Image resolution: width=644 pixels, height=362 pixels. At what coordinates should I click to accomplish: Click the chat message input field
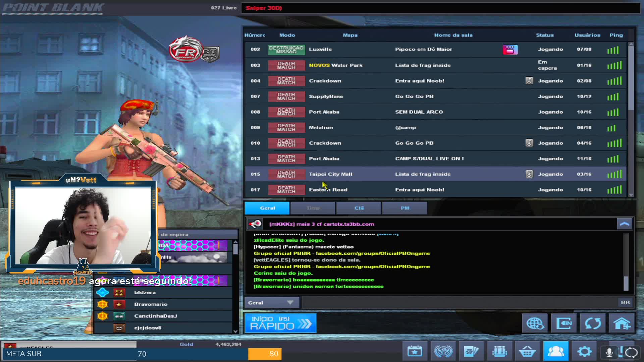pos(460,302)
